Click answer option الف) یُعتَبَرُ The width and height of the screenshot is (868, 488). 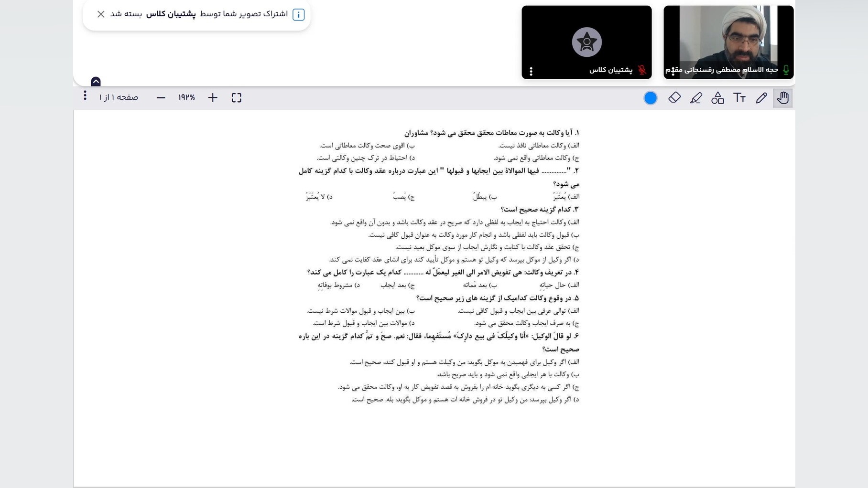point(566,196)
